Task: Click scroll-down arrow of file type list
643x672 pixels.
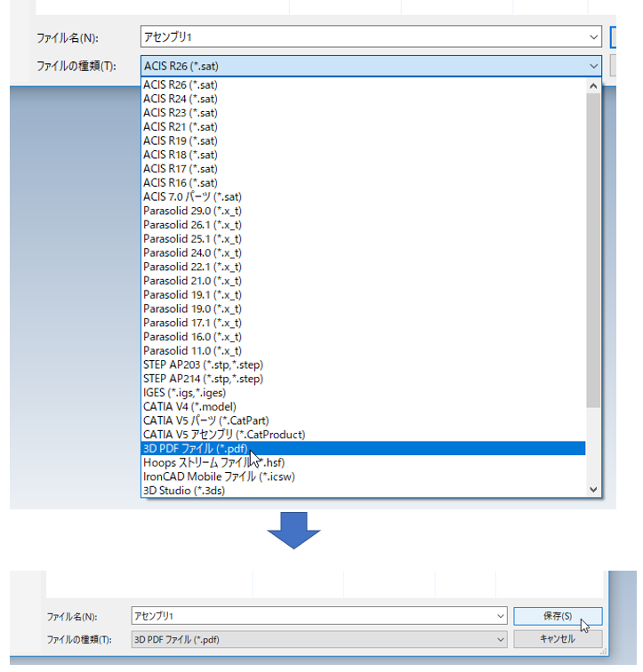Action: (x=593, y=490)
